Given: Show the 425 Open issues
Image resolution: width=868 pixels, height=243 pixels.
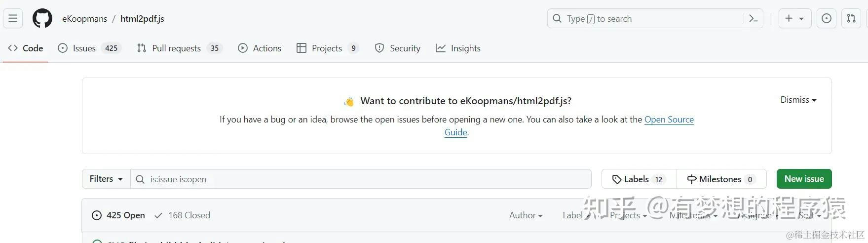Looking at the screenshot, I should pos(118,215).
